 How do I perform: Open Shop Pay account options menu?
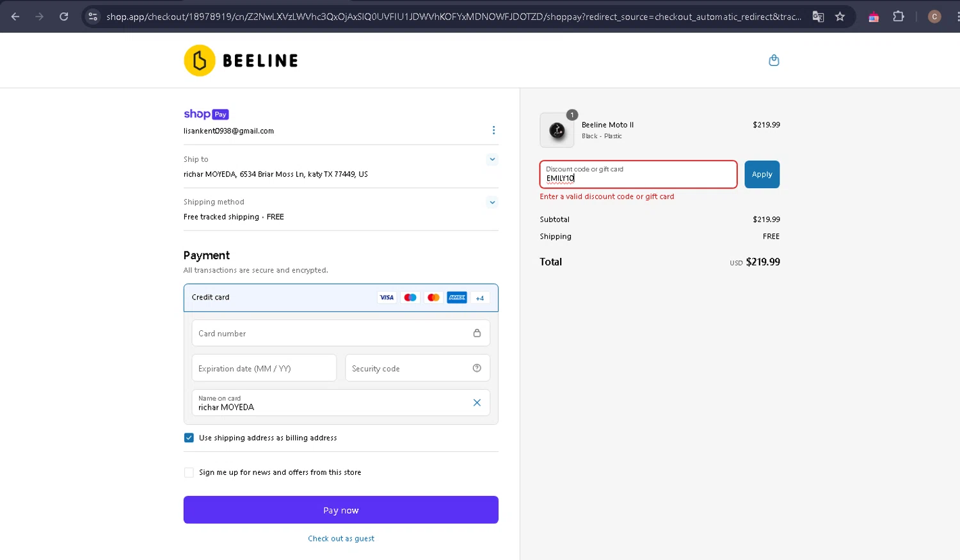(493, 130)
